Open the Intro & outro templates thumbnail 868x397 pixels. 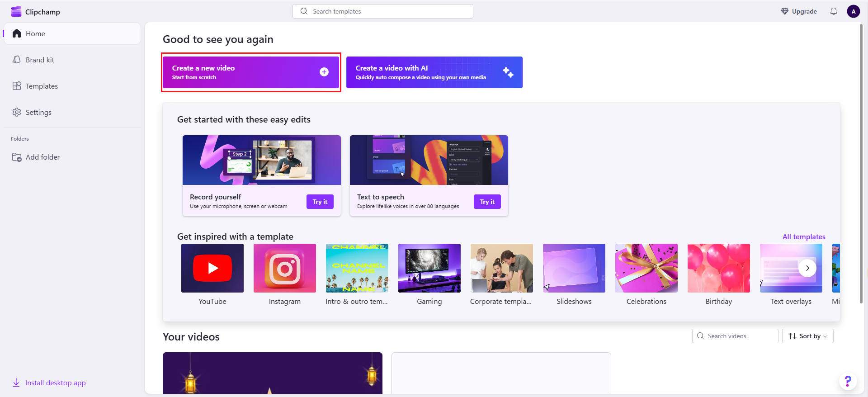357,268
